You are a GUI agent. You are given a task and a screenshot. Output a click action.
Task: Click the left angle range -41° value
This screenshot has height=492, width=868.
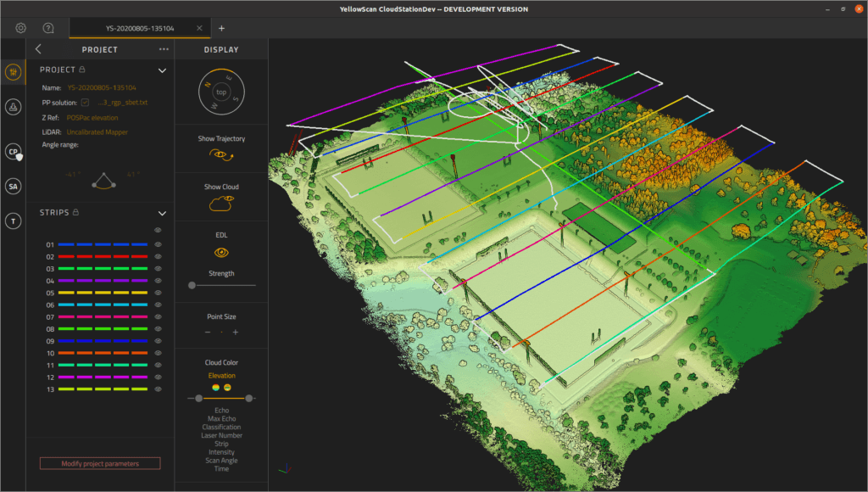coord(73,174)
